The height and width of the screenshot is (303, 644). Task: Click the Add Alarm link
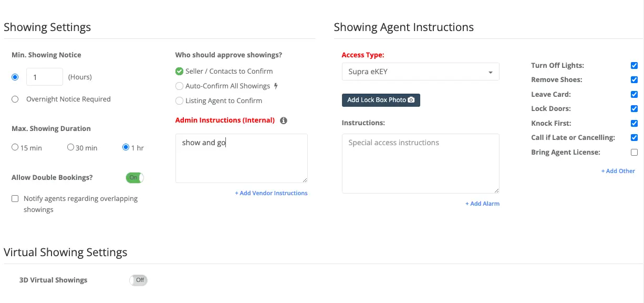click(x=482, y=204)
